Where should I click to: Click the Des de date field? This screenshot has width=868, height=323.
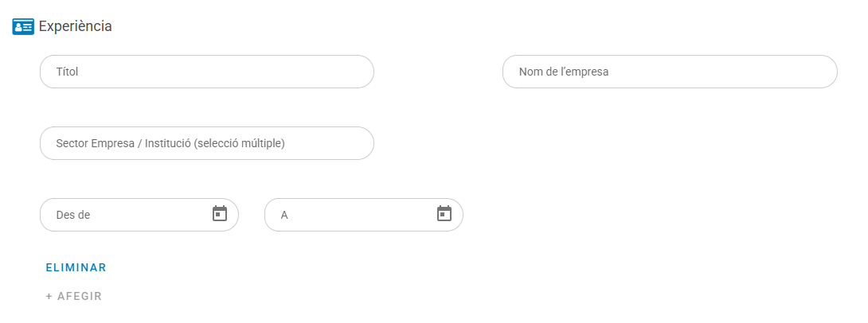pyautogui.click(x=127, y=215)
